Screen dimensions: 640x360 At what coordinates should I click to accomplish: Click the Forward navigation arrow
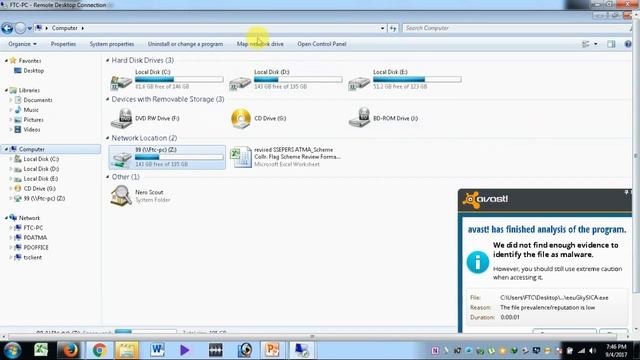click(x=20, y=28)
